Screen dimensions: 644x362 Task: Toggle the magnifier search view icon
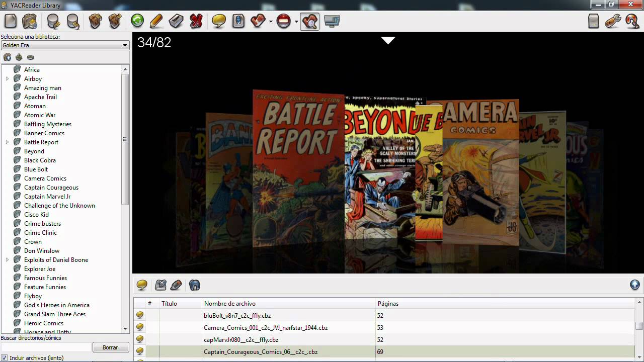(x=310, y=21)
